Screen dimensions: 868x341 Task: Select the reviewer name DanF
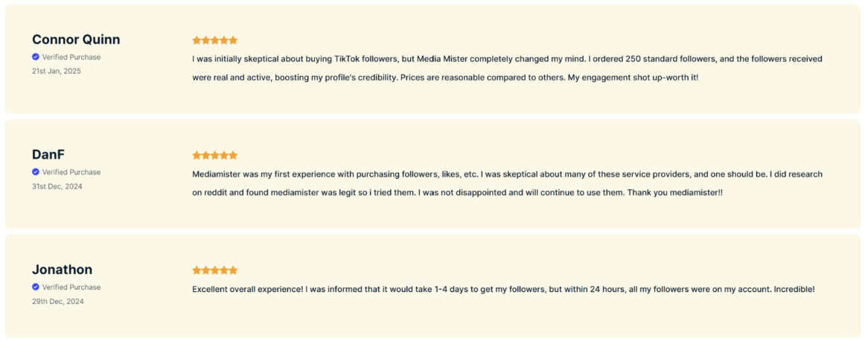coord(48,155)
